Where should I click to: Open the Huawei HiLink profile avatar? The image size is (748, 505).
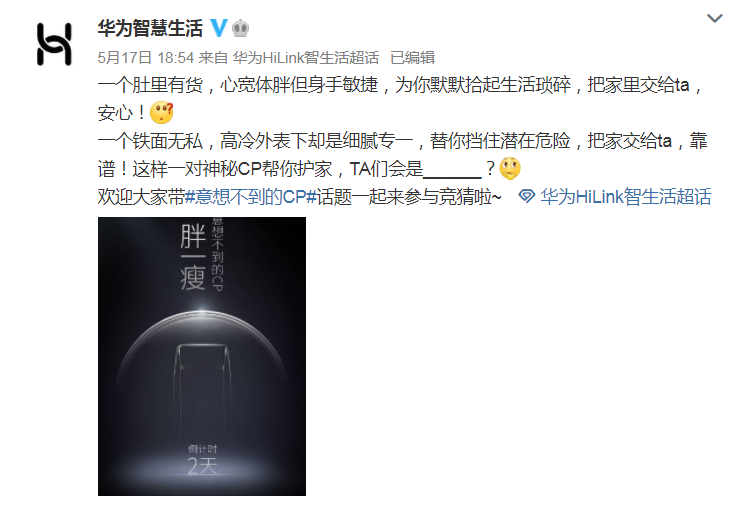(54, 44)
